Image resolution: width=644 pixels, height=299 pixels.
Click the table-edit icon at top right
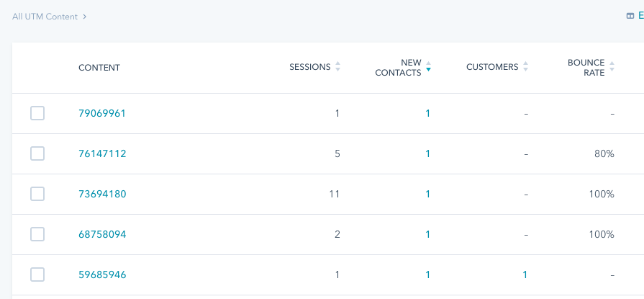coord(630,16)
